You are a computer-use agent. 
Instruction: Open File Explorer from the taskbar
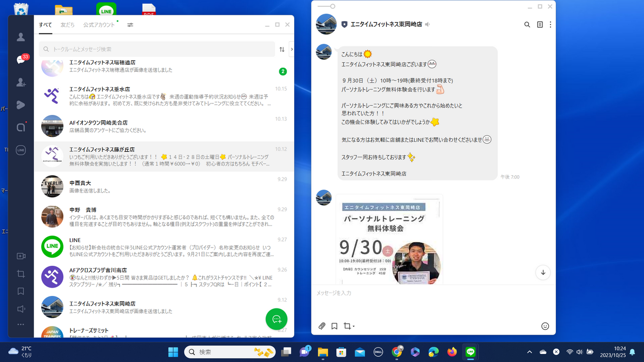point(323,352)
